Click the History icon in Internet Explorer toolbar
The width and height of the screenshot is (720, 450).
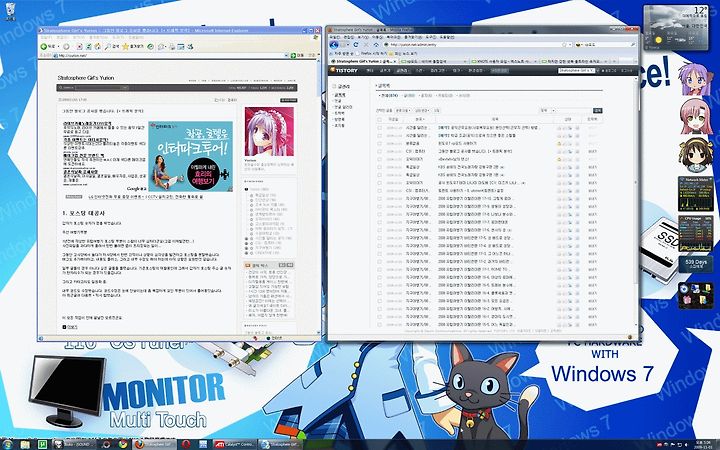(151, 46)
